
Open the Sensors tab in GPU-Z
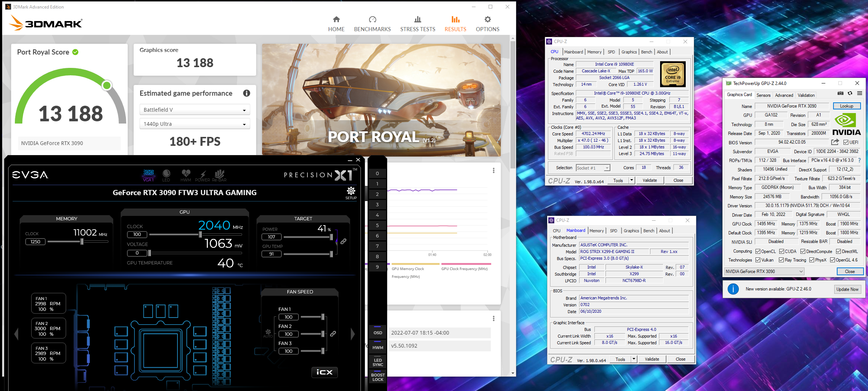(763, 95)
